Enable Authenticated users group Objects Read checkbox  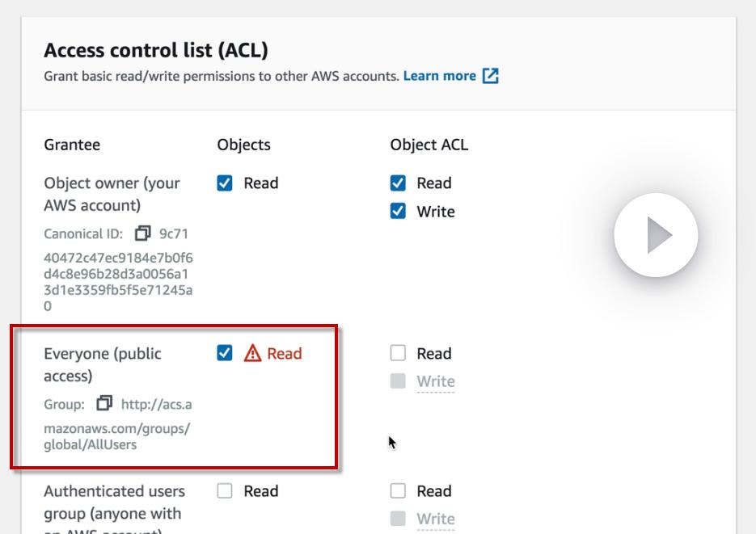225,490
